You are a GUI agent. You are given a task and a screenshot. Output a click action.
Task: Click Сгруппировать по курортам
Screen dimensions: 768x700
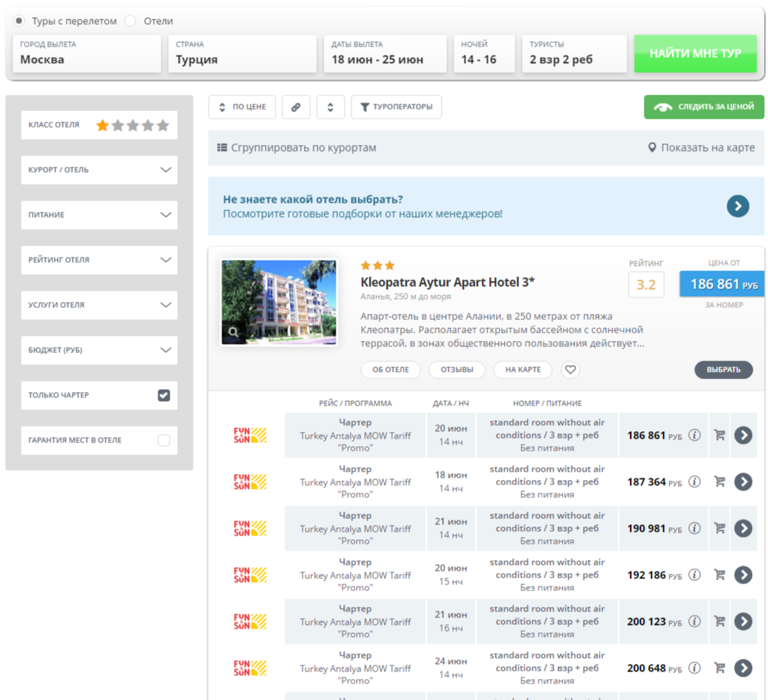coord(297,147)
